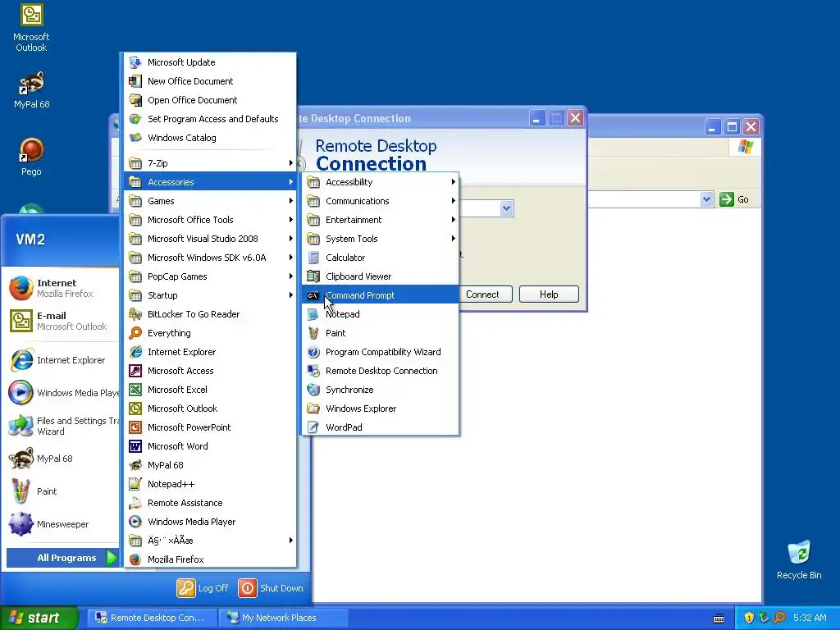Click Microsoft Outlook icon in All Programs list
Image resolution: width=840 pixels, height=630 pixels.
(x=135, y=409)
